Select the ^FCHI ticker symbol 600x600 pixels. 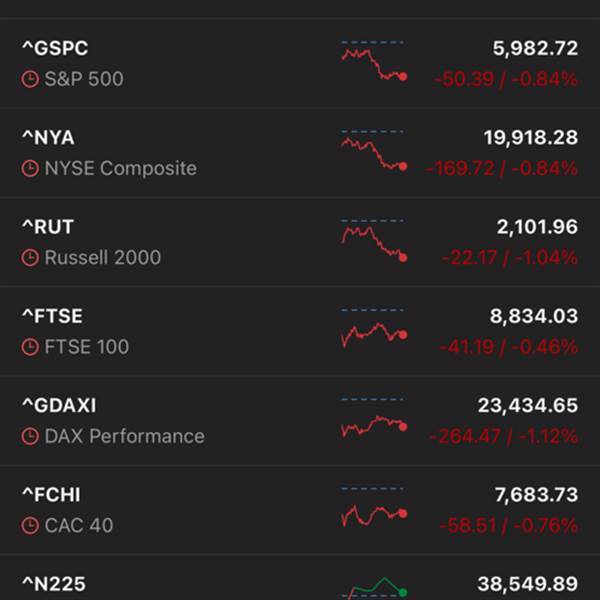[51, 494]
